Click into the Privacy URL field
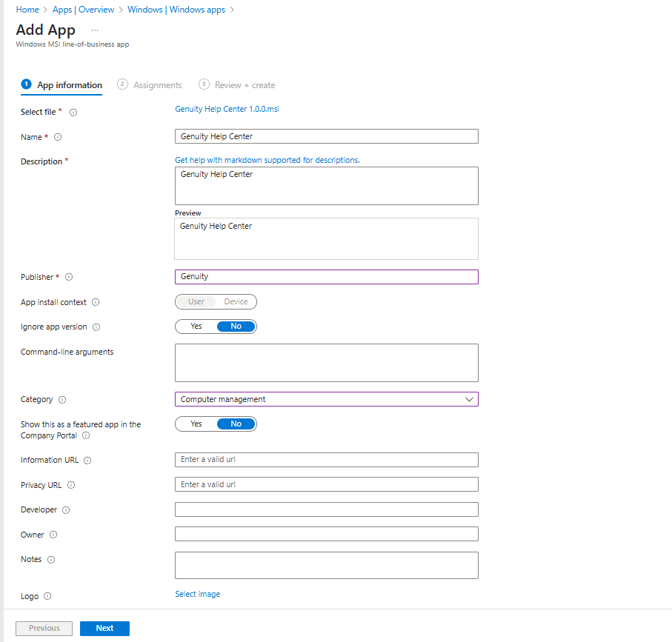Viewport: 672px width, 642px height. 327,484
